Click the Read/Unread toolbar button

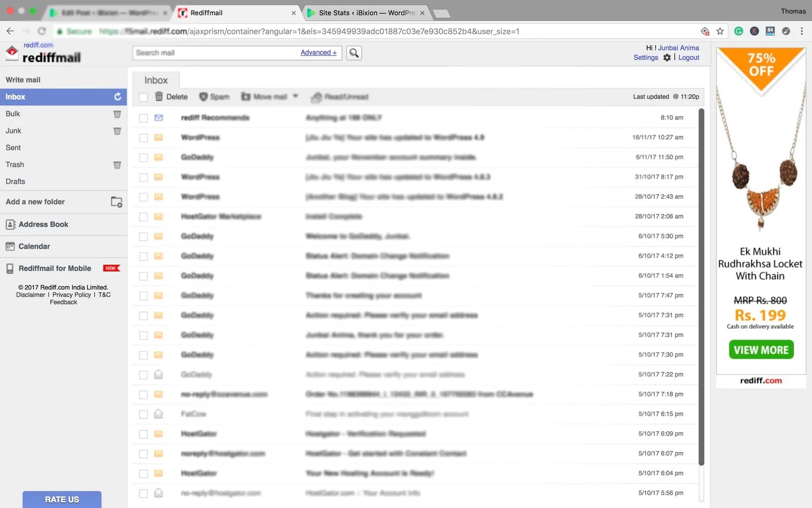click(340, 97)
